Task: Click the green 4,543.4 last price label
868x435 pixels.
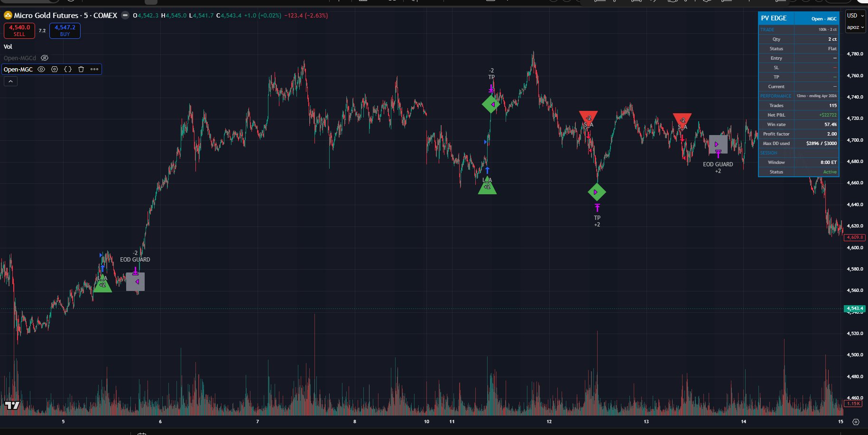Action: point(855,308)
